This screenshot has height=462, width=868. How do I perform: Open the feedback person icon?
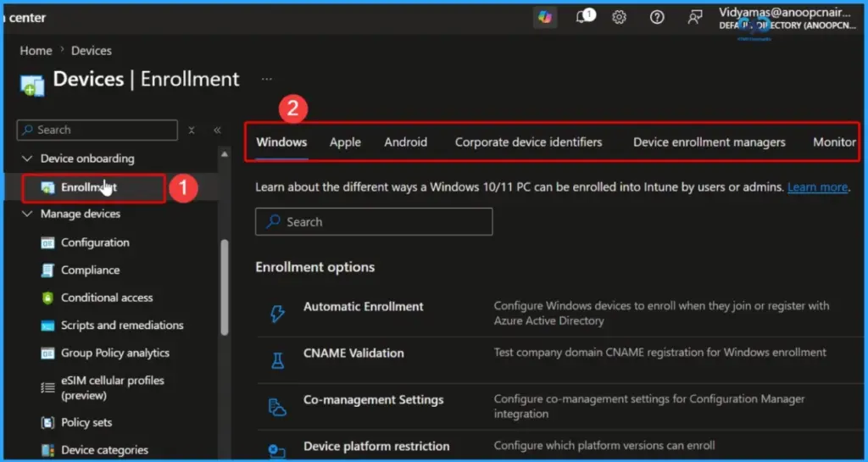click(694, 17)
